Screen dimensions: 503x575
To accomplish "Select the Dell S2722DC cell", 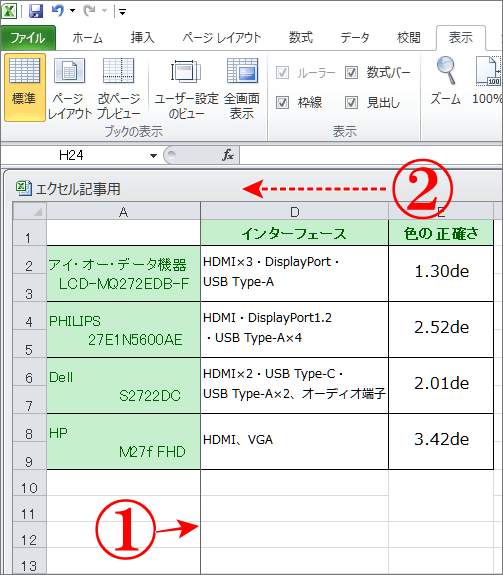I will point(124,386).
